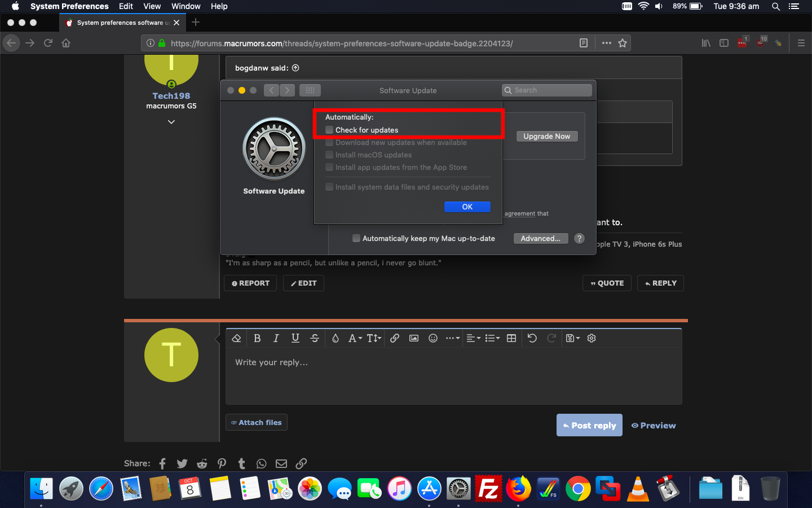This screenshot has width=812, height=508.
Task: Click the Post reply button
Action: tap(589, 425)
